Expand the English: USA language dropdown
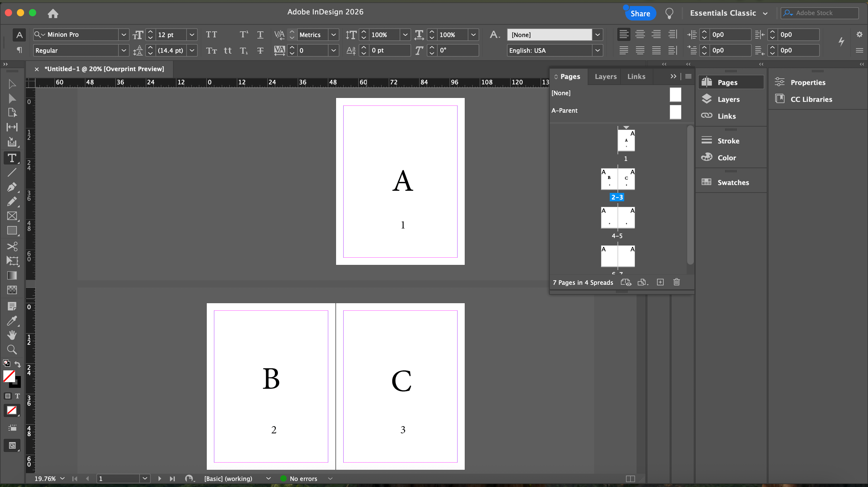The height and width of the screenshot is (487, 868). coord(597,50)
